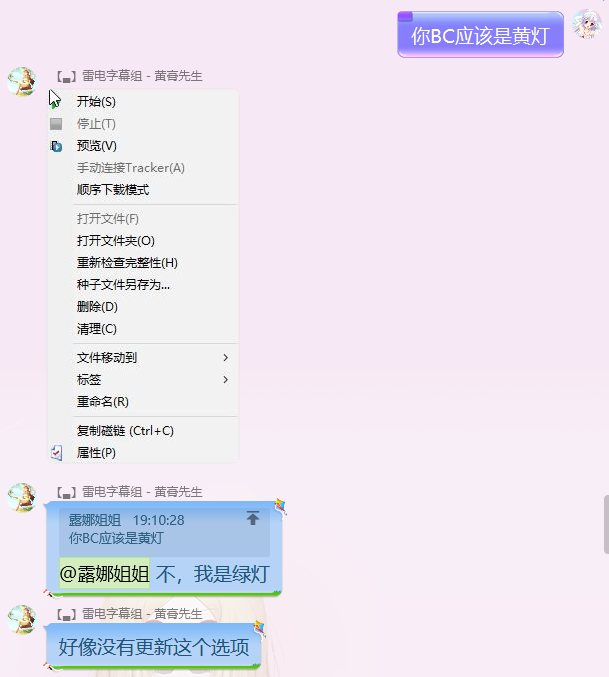Click the jump-to-quoted-message up arrow icon
Screen dimensions: 609x677
253,518
